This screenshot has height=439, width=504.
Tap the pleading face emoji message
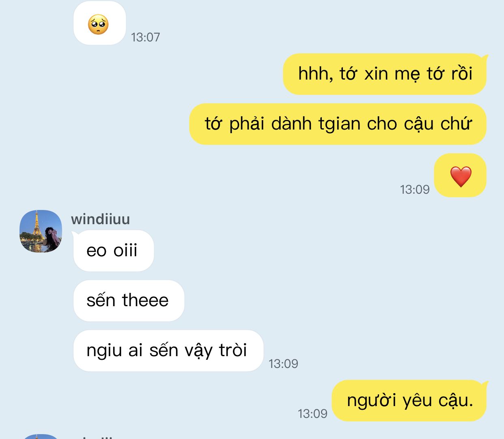click(x=99, y=24)
